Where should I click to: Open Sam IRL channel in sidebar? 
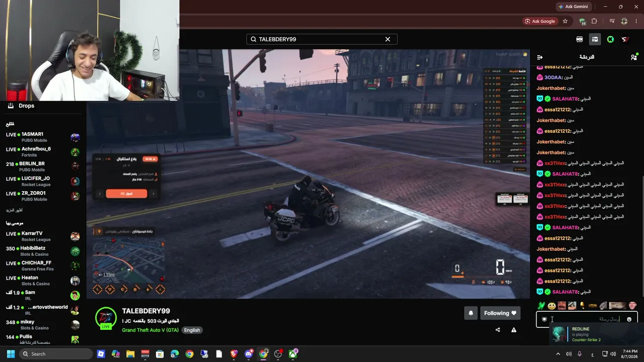pos(43,295)
